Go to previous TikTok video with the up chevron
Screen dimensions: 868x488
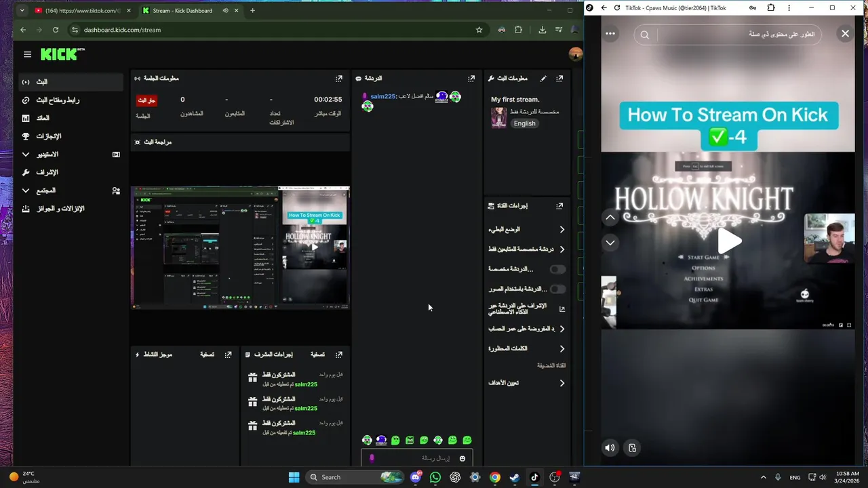click(610, 218)
